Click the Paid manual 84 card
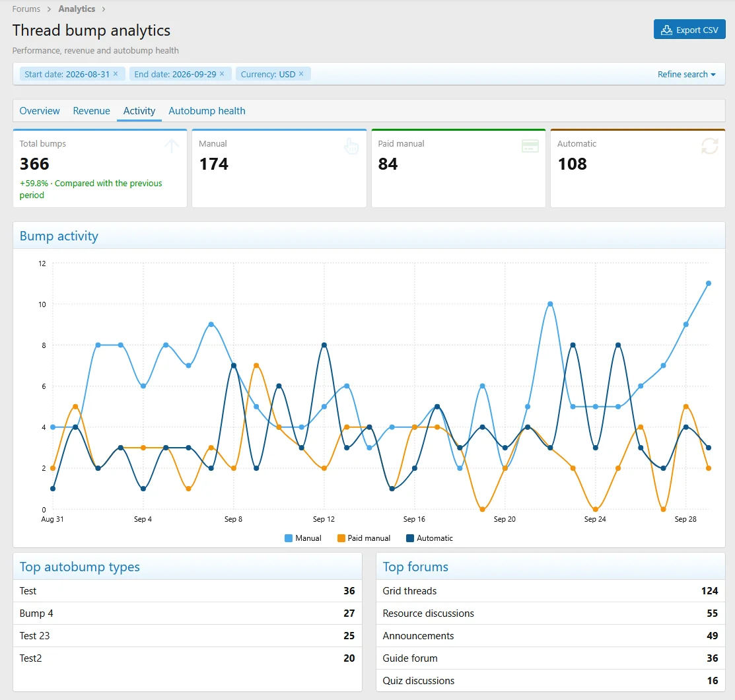Image resolution: width=735 pixels, height=700 pixels. (458, 168)
